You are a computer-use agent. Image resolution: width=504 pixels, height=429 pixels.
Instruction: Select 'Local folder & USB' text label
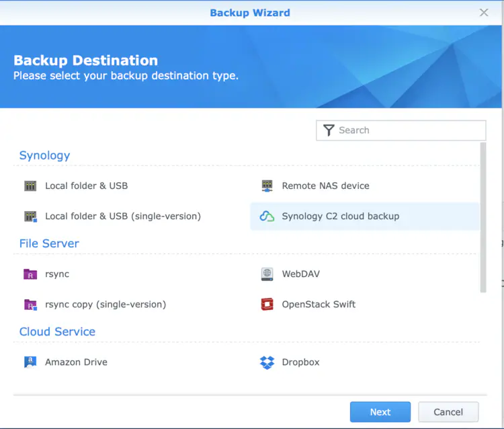click(x=87, y=186)
